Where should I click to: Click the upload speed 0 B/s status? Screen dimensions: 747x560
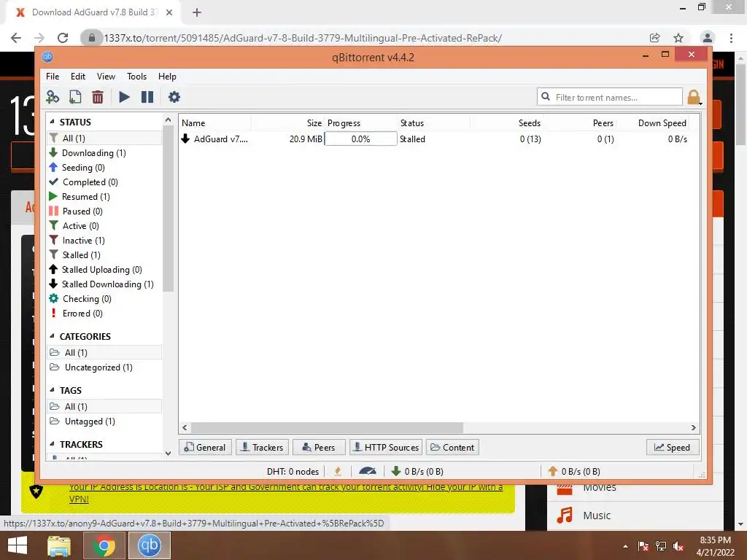(574, 471)
